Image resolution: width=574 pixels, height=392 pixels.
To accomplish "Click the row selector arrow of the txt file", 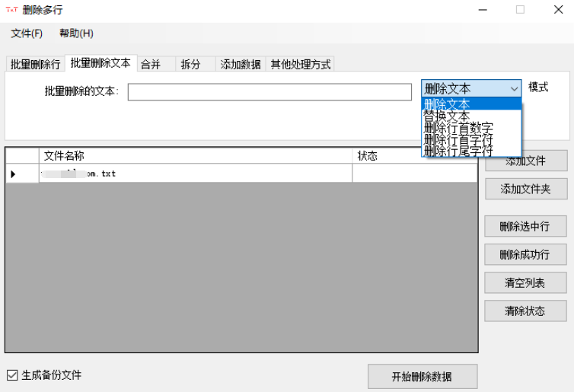I will [13, 174].
